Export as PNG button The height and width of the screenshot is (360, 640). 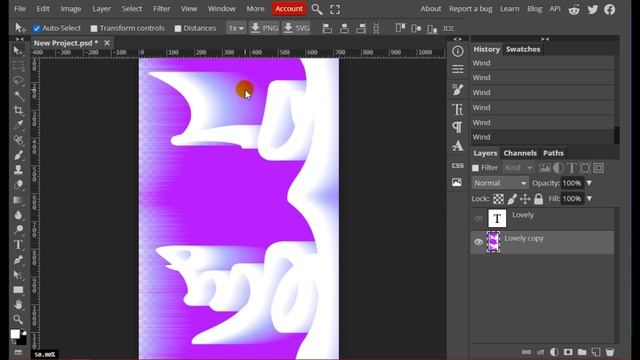click(264, 28)
